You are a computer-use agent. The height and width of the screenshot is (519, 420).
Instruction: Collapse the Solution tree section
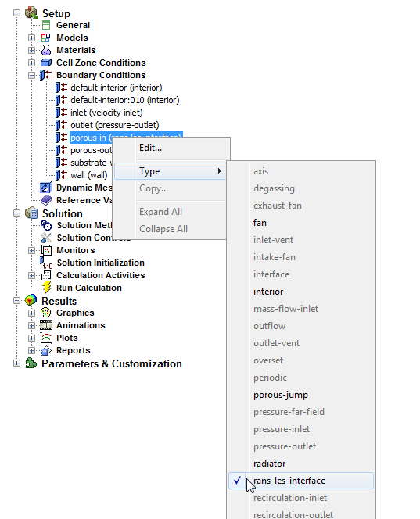click(16, 213)
